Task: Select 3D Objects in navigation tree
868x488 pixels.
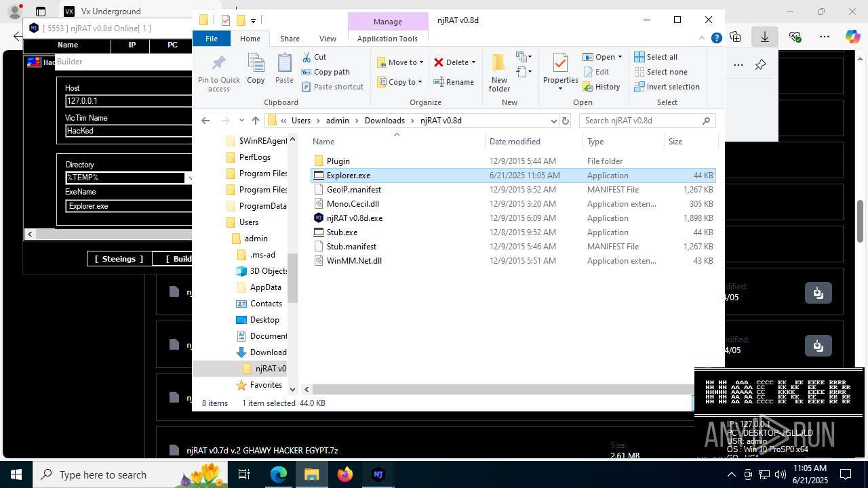Action: click(x=269, y=271)
